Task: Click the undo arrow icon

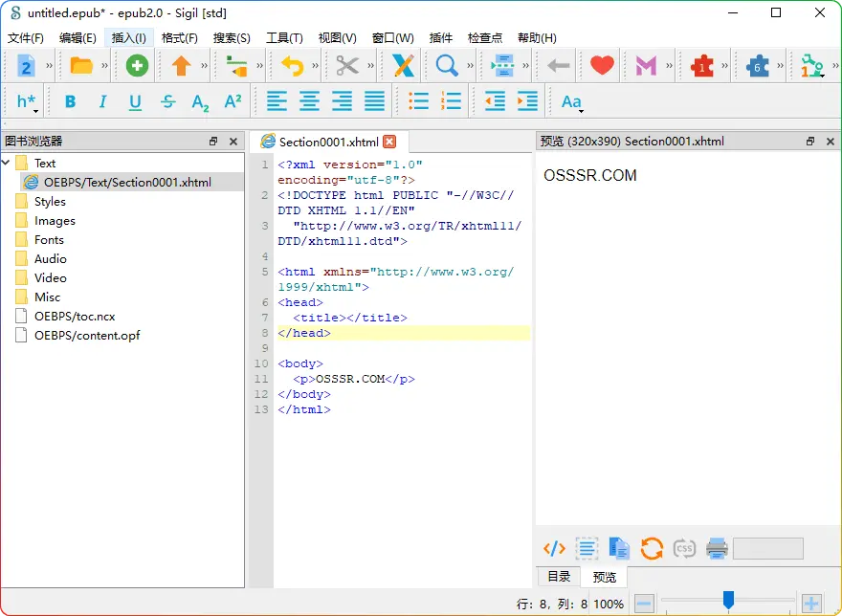Action: [293, 66]
